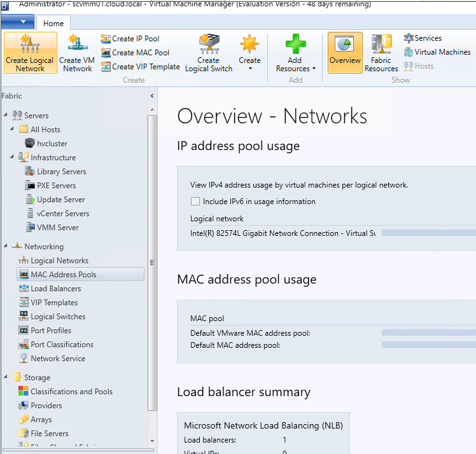Select the hvcluster host node
The width and height of the screenshot is (476, 454).
pyautogui.click(x=46, y=144)
